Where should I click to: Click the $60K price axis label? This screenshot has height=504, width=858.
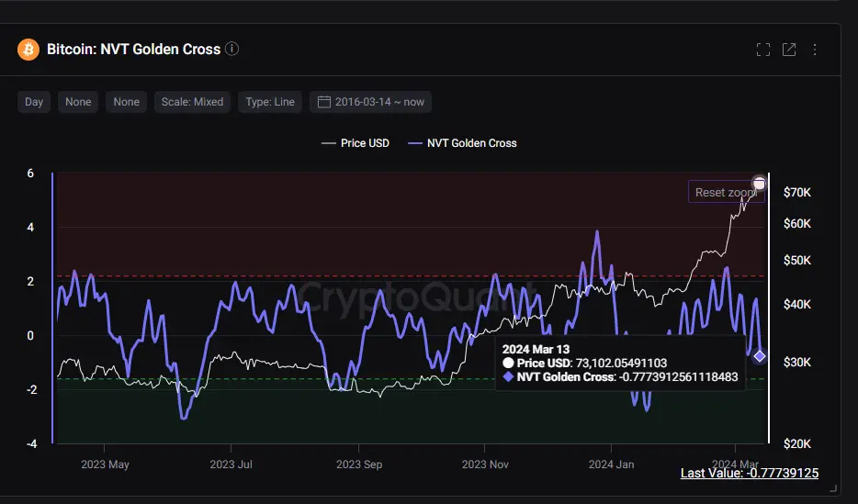[797, 224]
